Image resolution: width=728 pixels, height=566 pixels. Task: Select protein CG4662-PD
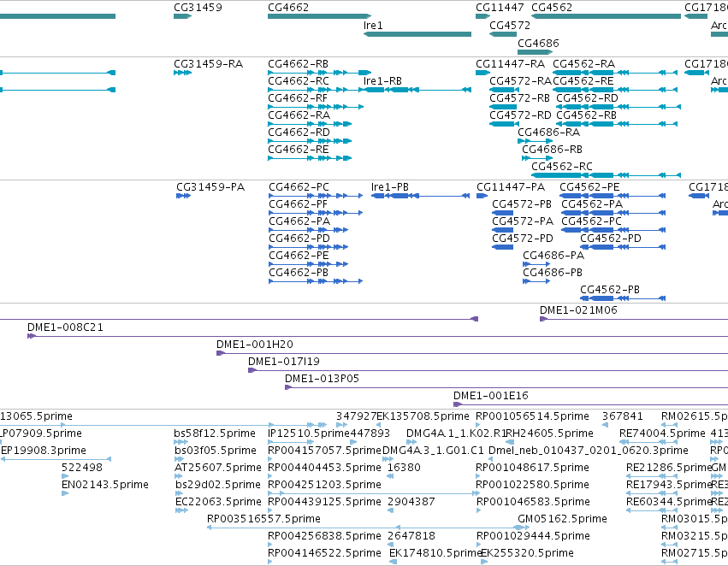pos(299,239)
